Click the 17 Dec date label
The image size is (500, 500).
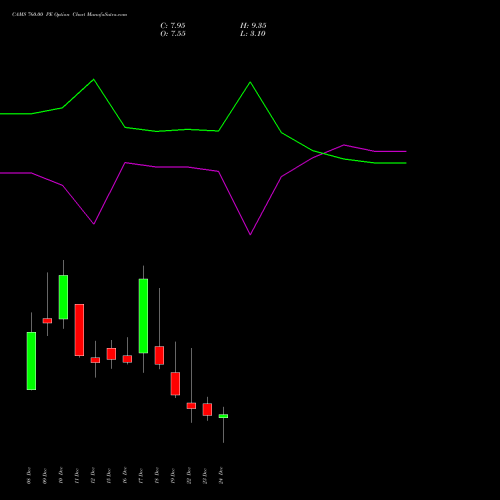point(141,475)
